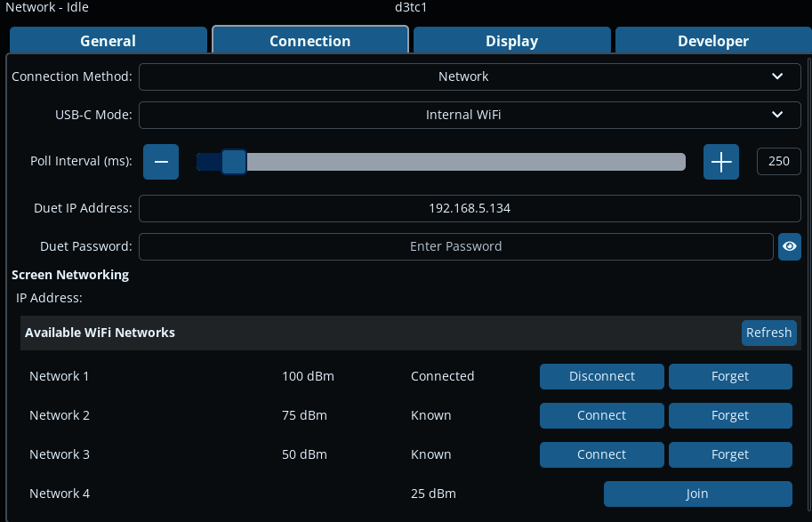This screenshot has width=812, height=522.
Task: Connect to Network 3
Action: [x=601, y=454]
